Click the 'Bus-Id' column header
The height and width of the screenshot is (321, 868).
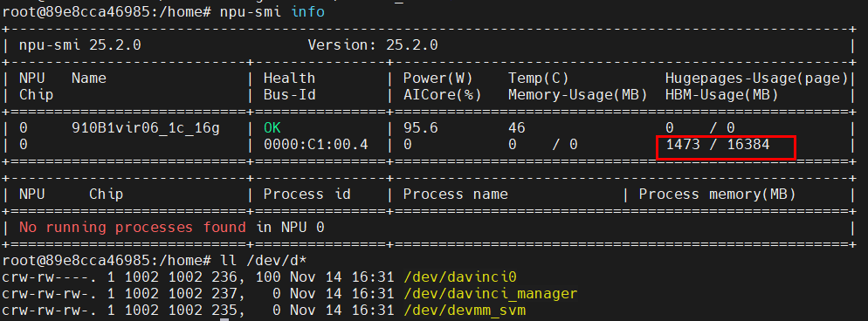pos(290,94)
